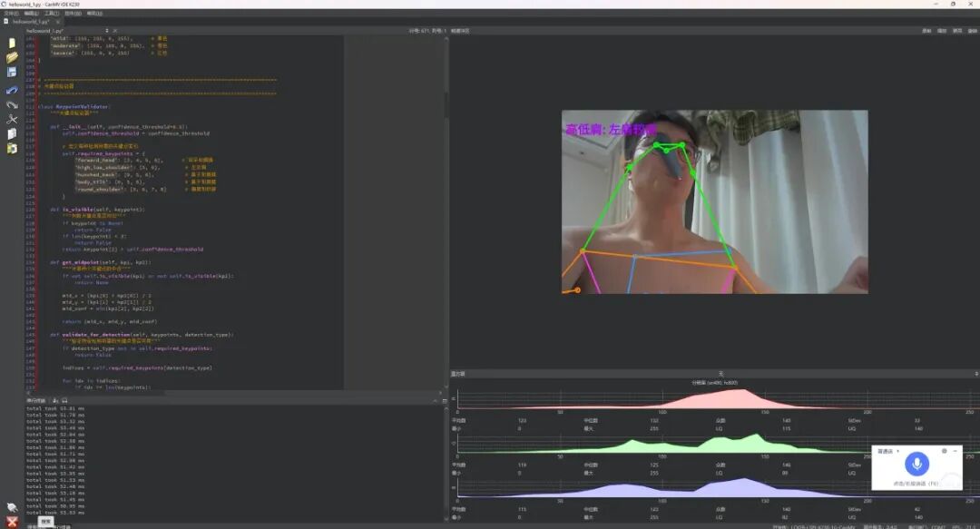The height and width of the screenshot is (529, 980).
Task: Click the Disconnect plug icon at bottom-left
Action: 12,507
